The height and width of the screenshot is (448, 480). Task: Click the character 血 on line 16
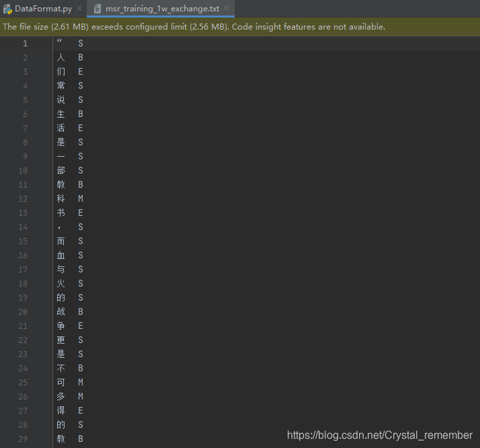61,256
